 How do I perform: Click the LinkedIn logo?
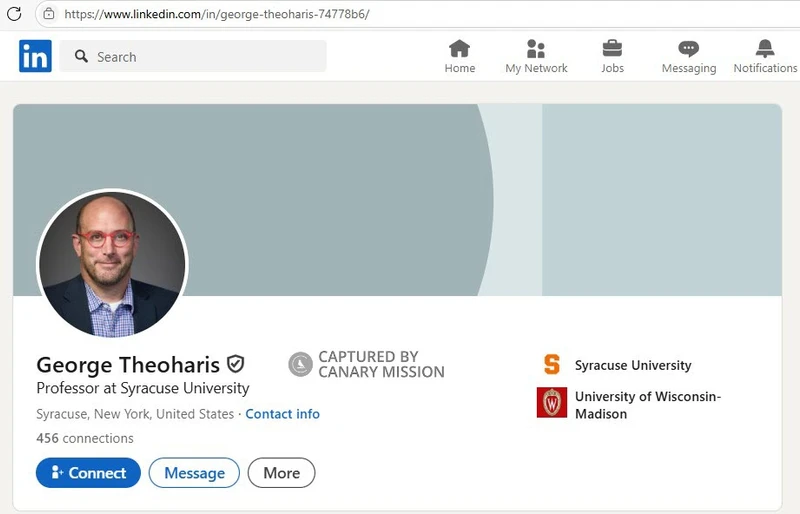click(35, 57)
